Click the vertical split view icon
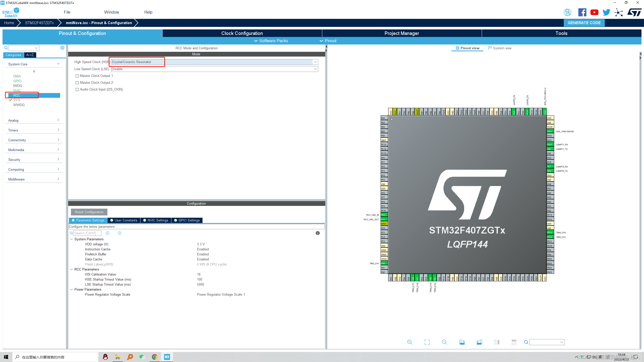The width and height of the screenshot is (644, 362). tap(497, 342)
